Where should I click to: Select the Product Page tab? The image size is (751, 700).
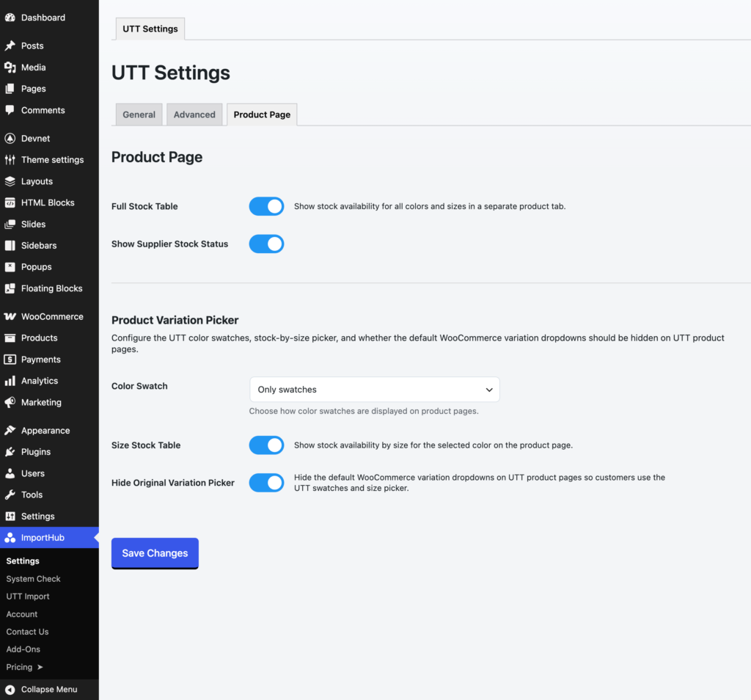(262, 114)
